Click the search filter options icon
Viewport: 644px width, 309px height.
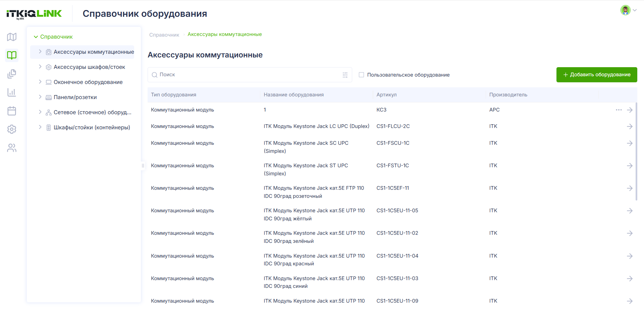345,75
